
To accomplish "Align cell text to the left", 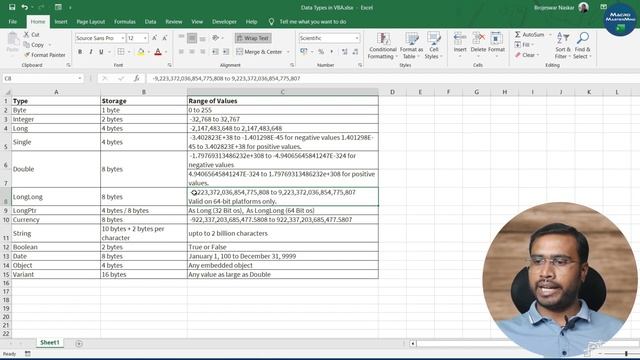I will pyautogui.click(x=181, y=52).
